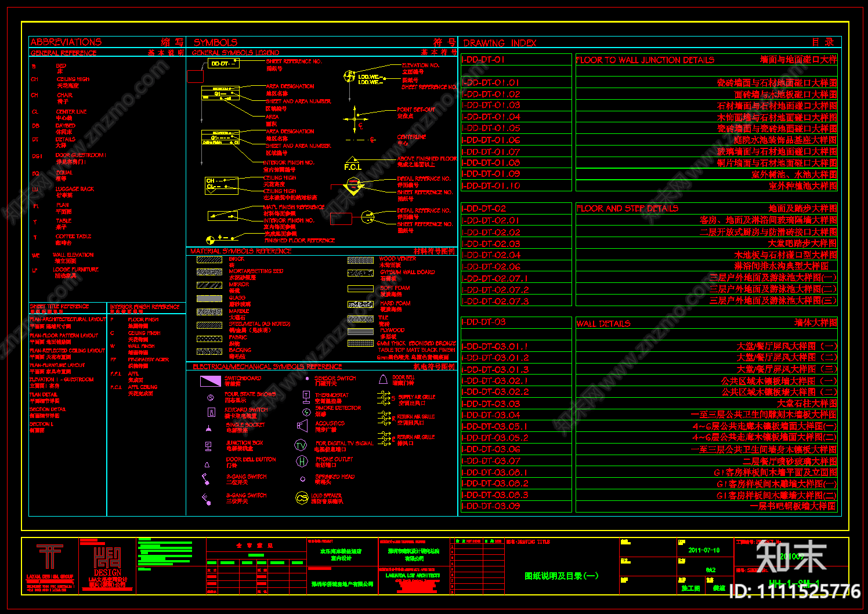The width and height of the screenshot is (868, 614).
Task: Click the Elevation No. circle symbol
Action: point(349,76)
